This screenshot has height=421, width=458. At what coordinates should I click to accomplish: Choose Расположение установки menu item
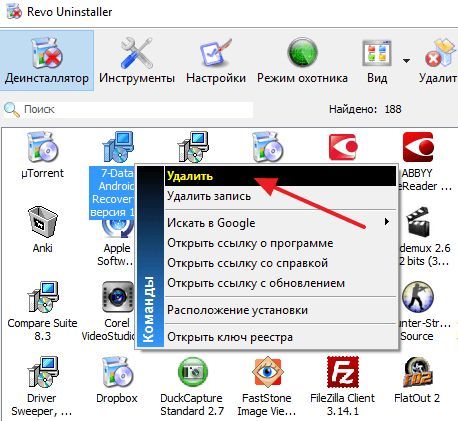click(280, 310)
